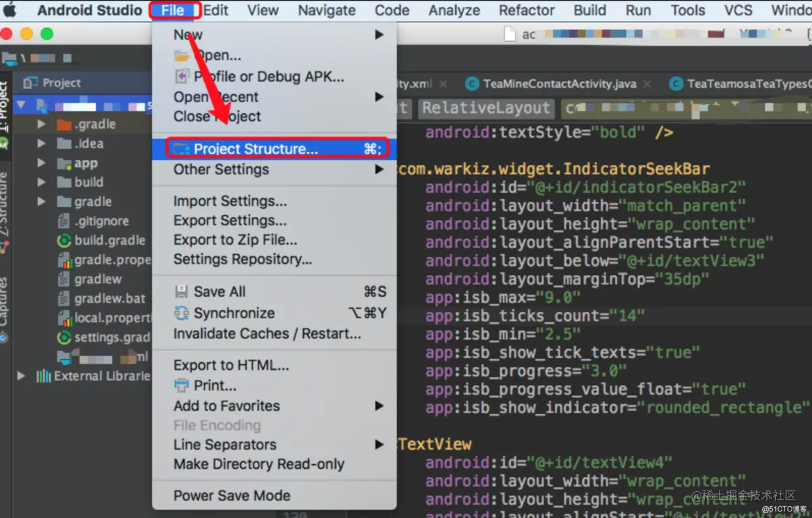Switch to TeaMineContactActivity.java tab

click(560, 84)
